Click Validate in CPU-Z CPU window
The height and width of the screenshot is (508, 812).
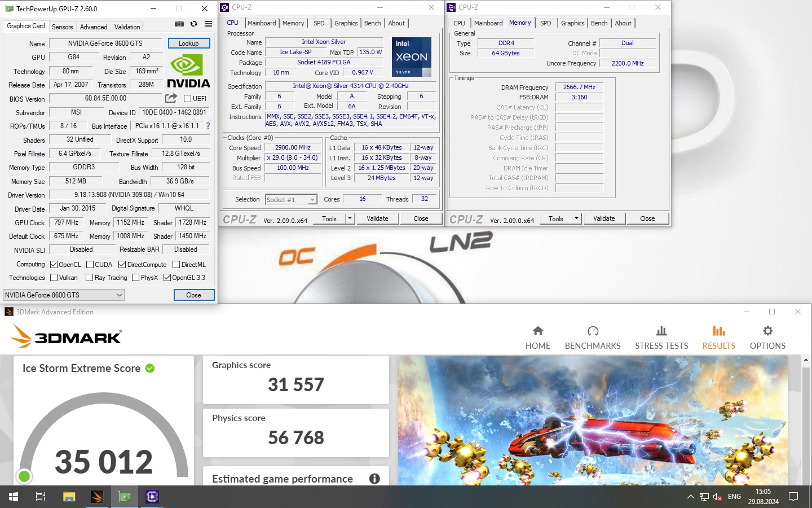pyautogui.click(x=377, y=218)
